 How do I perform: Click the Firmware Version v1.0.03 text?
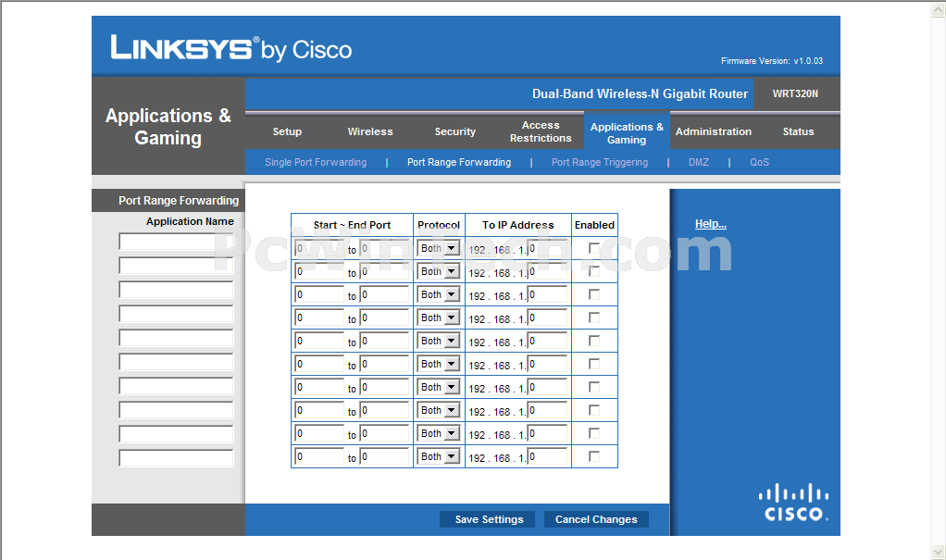[x=772, y=61]
